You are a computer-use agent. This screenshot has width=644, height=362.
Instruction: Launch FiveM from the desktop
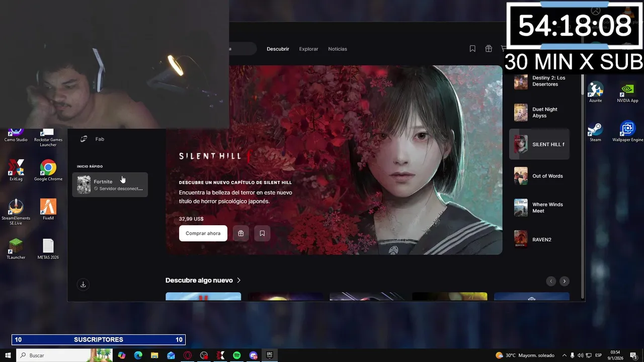tap(48, 209)
